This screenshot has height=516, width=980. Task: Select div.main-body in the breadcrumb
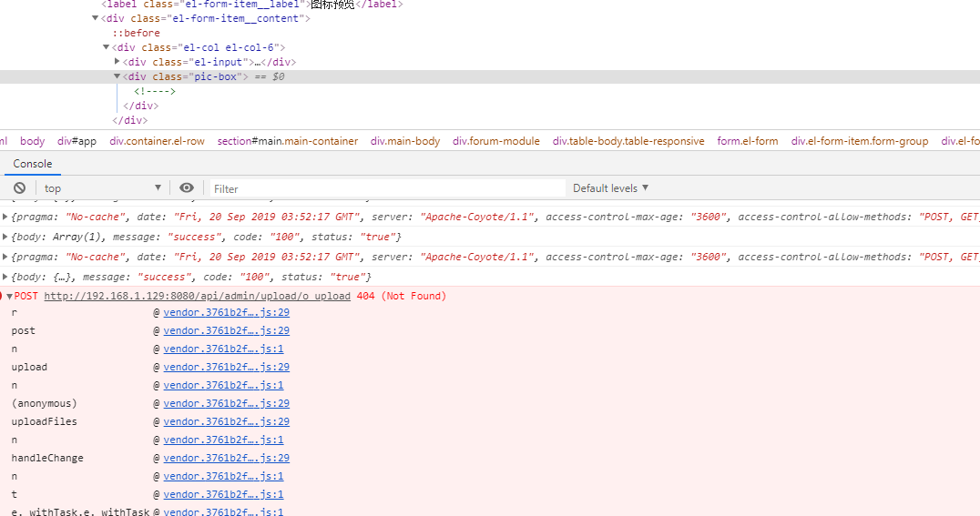[405, 141]
